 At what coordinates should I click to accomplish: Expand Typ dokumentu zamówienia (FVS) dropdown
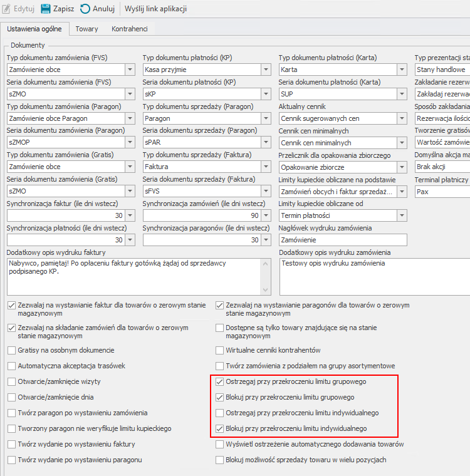[x=130, y=70]
